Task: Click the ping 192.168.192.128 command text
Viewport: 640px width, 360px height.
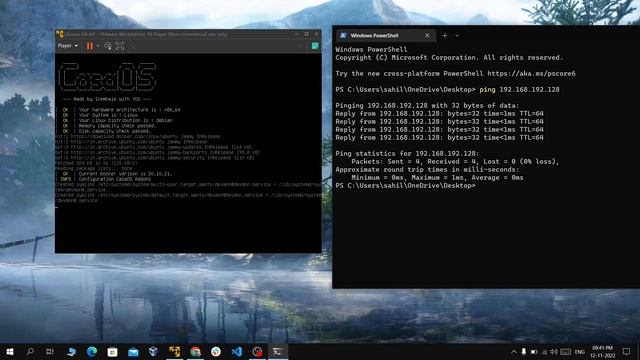Action: click(x=519, y=89)
